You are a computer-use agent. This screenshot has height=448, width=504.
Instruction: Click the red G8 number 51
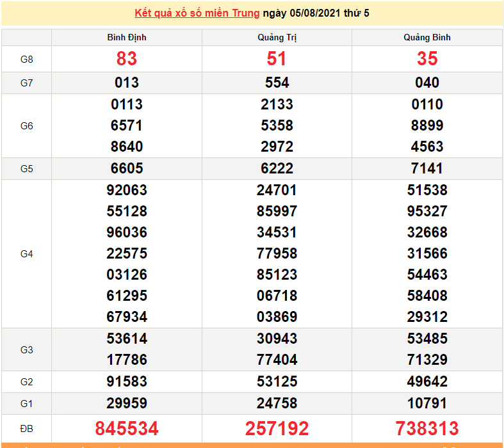click(277, 59)
